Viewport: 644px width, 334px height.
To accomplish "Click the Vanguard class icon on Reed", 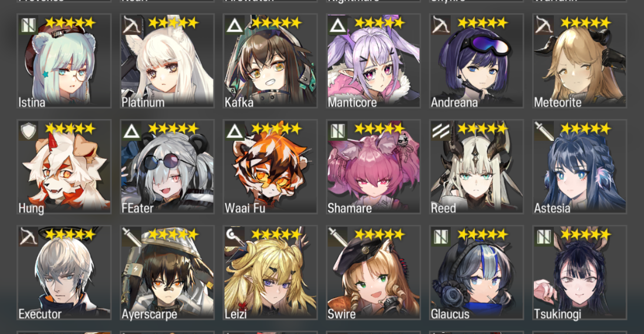I will tap(441, 131).
